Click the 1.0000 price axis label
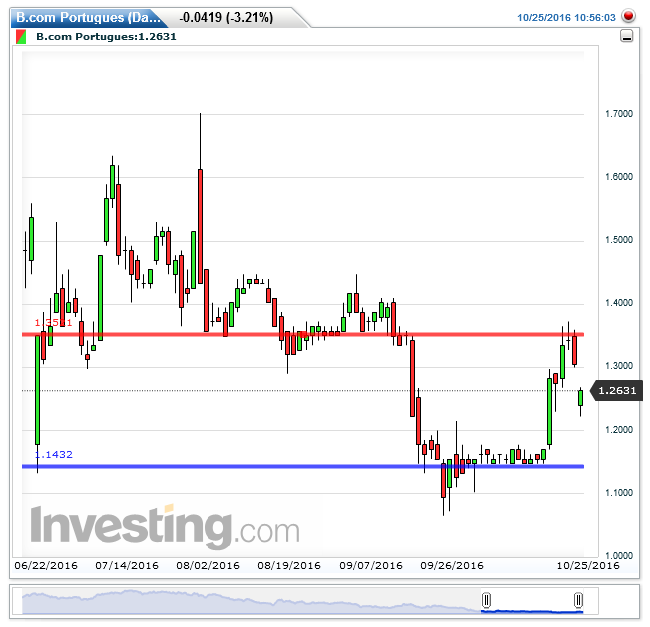This screenshot has width=650, height=627. (x=619, y=556)
